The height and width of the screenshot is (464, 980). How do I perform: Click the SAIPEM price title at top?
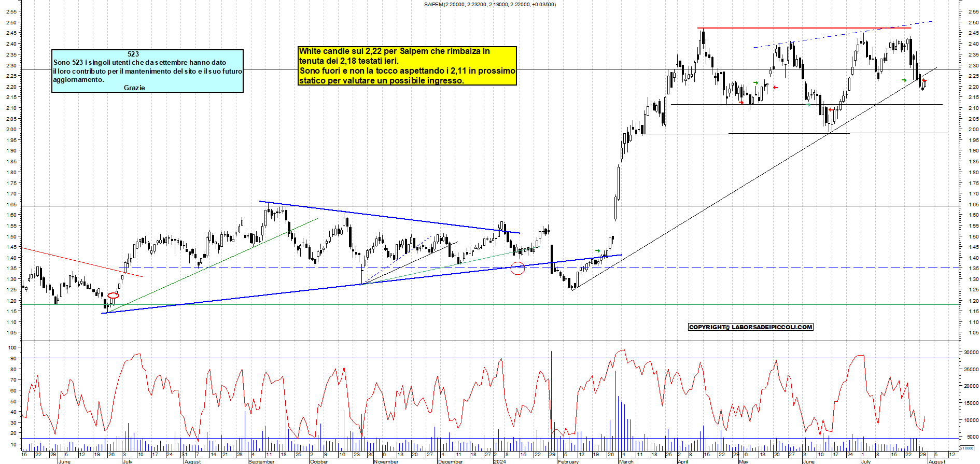tap(489, 4)
